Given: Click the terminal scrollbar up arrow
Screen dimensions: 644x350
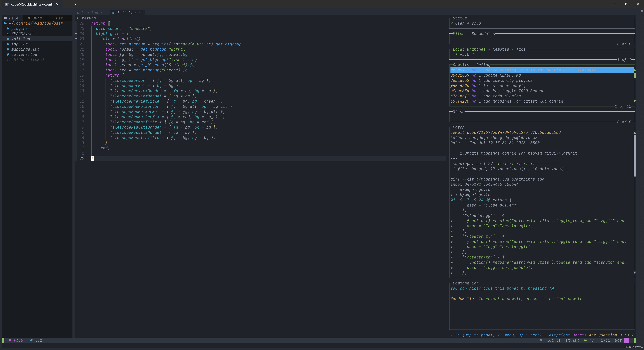Looking at the screenshot, I should coord(642,11).
